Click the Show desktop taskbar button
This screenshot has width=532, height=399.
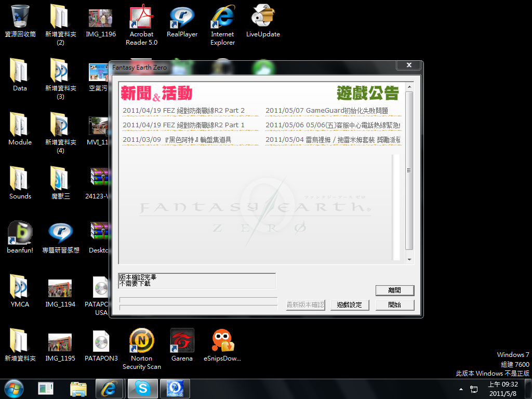pos(528,389)
